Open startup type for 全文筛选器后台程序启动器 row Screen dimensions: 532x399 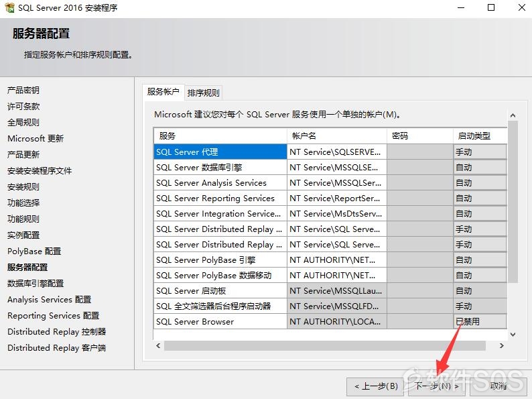point(480,306)
